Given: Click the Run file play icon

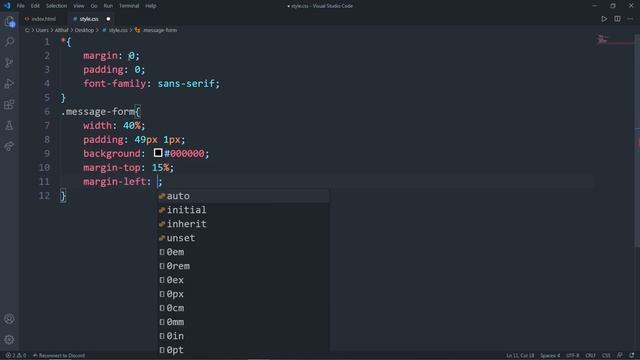Looking at the screenshot, I should coord(604,19).
